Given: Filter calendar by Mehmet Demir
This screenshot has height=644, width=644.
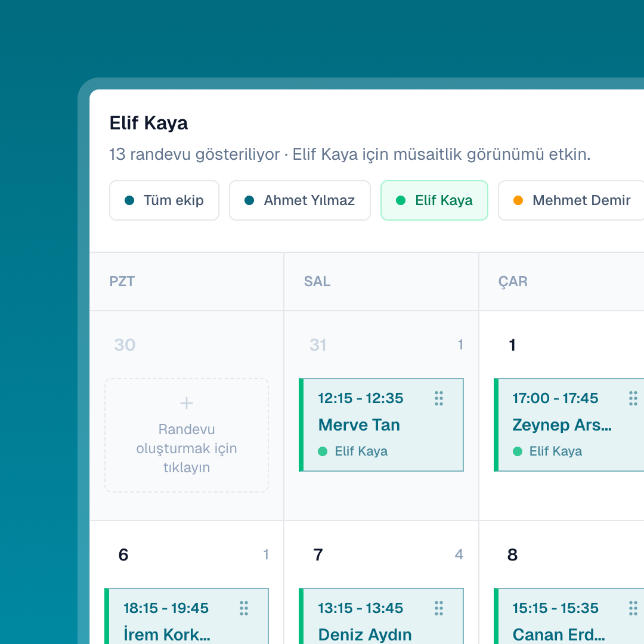Looking at the screenshot, I should (571, 200).
